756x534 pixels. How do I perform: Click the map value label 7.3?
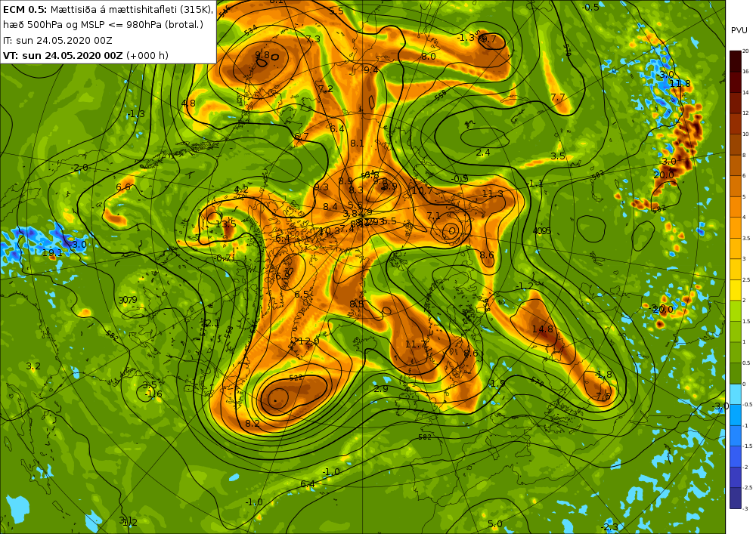(x=313, y=39)
